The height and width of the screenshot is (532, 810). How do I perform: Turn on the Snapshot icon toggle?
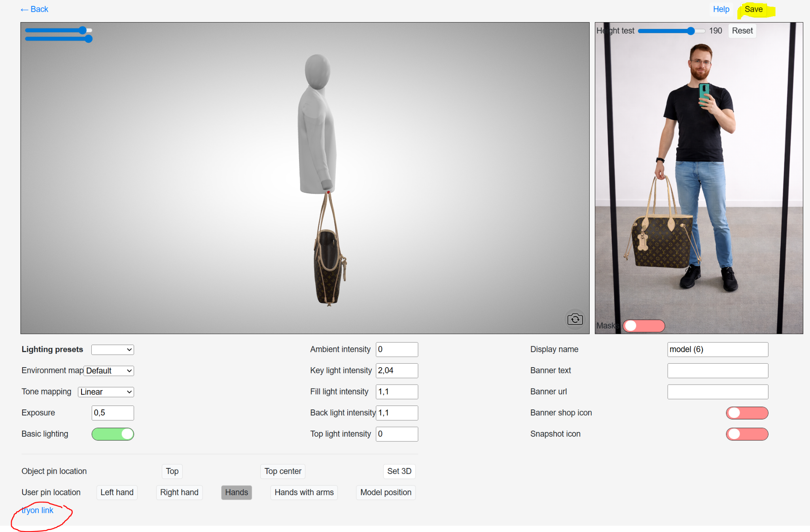[x=747, y=434]
